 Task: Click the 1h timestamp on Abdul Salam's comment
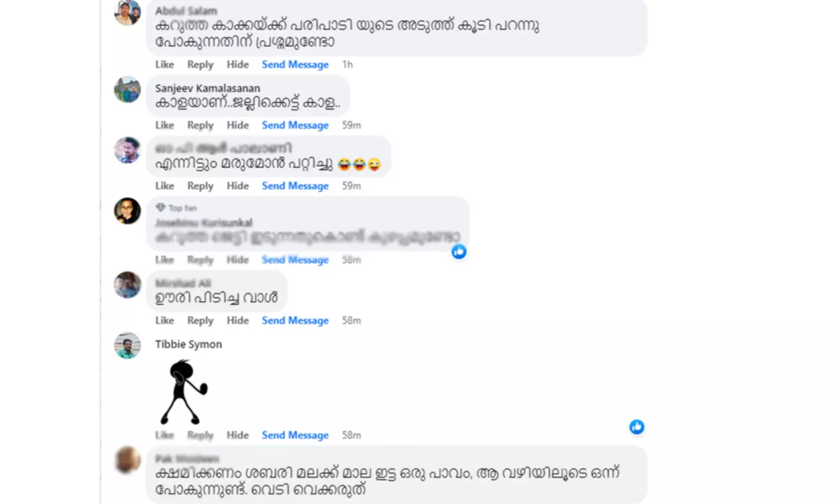pyautogui.click(x=348, y=65)
